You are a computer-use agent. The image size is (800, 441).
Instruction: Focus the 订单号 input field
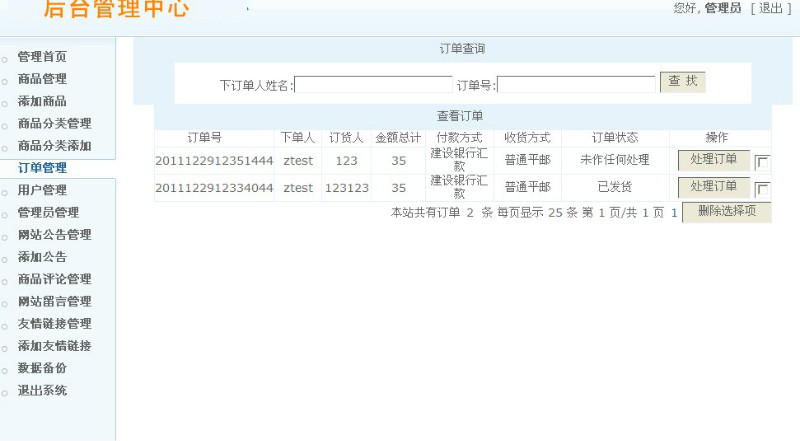(576, 85)
